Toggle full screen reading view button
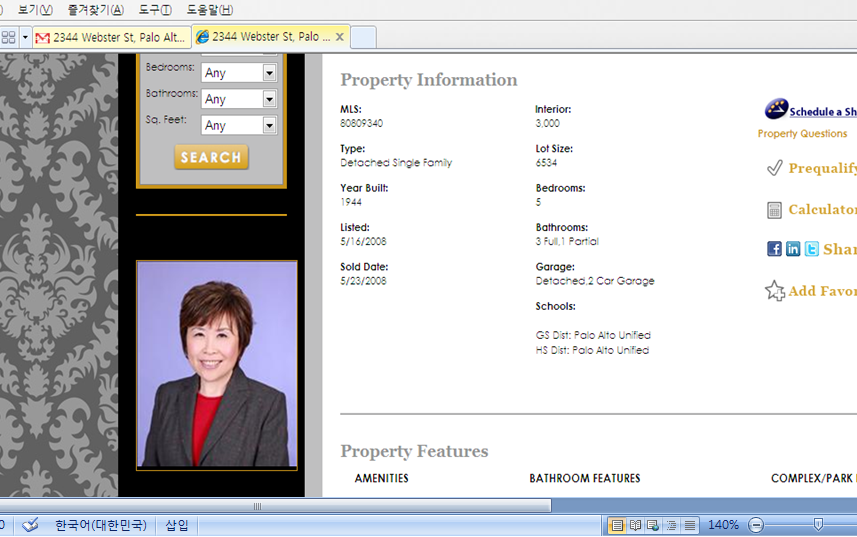Viewport: 857px width, 537px height. (x=635, y=525)
